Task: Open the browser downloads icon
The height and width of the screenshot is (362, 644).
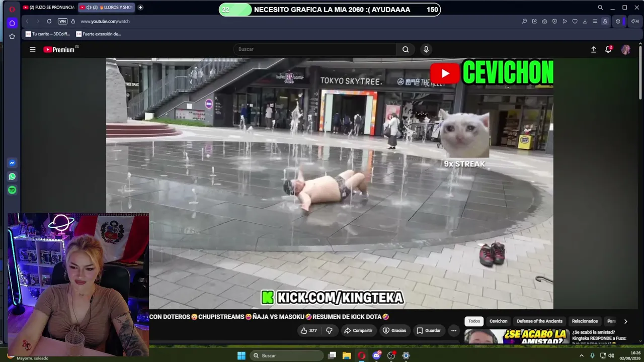Action: click(585, 21)
